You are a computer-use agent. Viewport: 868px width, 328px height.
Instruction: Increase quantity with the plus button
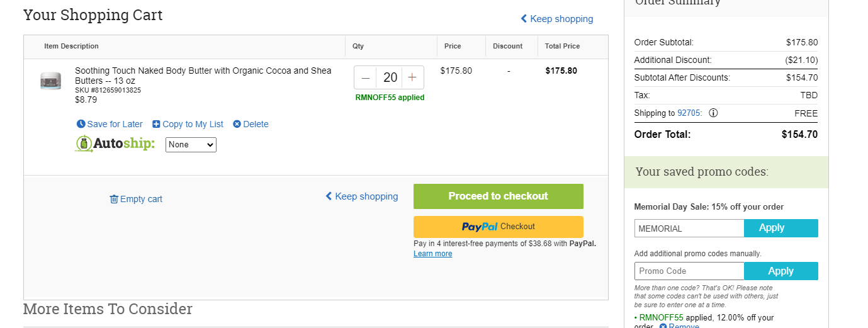point(412,77)
